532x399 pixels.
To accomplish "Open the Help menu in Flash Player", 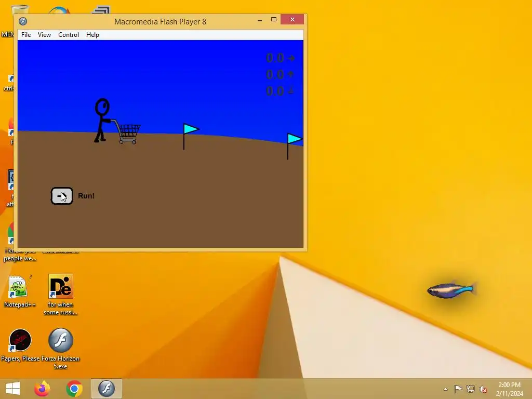I will click(92, 35).
